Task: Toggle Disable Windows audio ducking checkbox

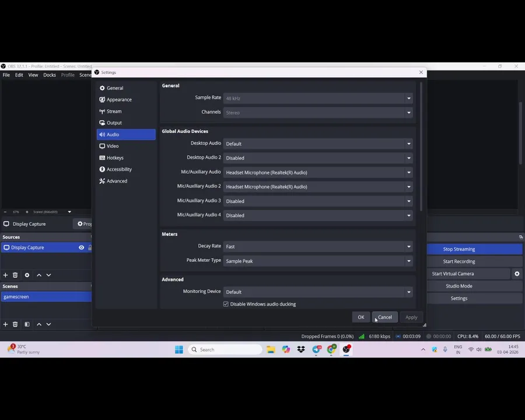Action: point(226,304)
